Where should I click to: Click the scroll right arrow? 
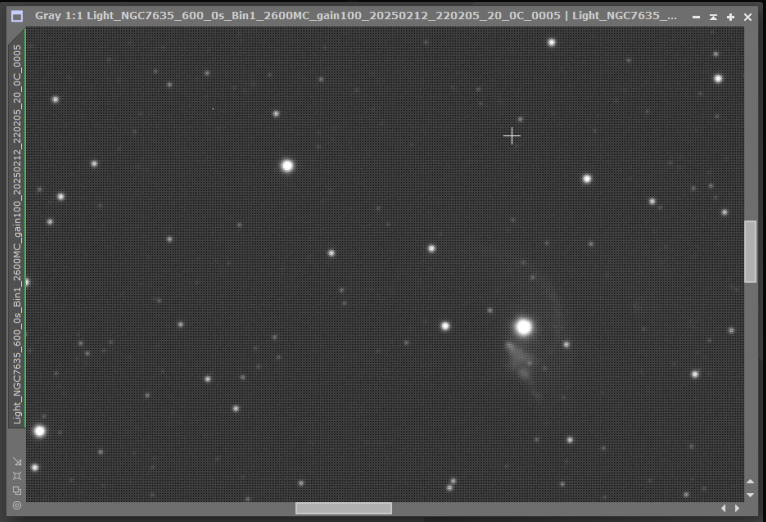737,508
